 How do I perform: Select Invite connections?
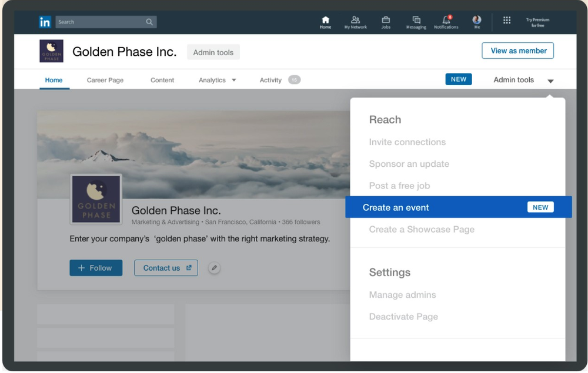click(x=407, y=142)
